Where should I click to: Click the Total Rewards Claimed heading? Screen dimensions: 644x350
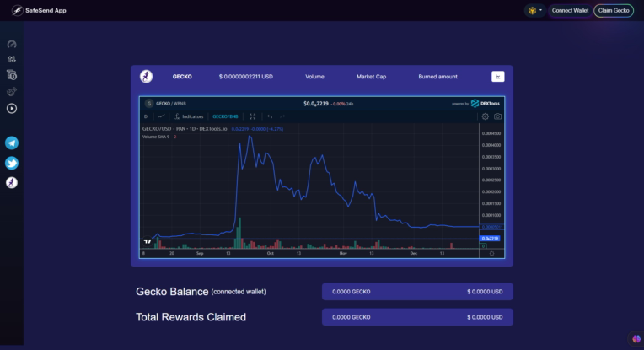[x=191, y=317]
